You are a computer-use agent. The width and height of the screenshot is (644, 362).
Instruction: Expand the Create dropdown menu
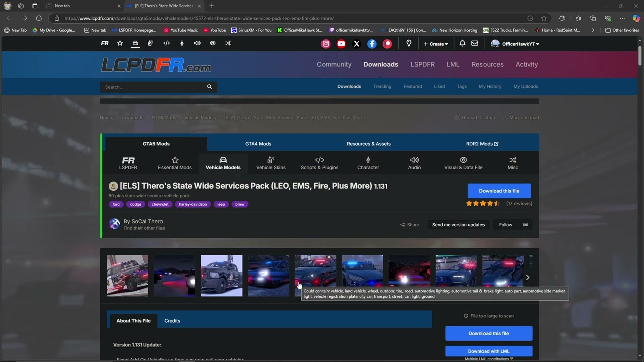(x=436, y=44)
